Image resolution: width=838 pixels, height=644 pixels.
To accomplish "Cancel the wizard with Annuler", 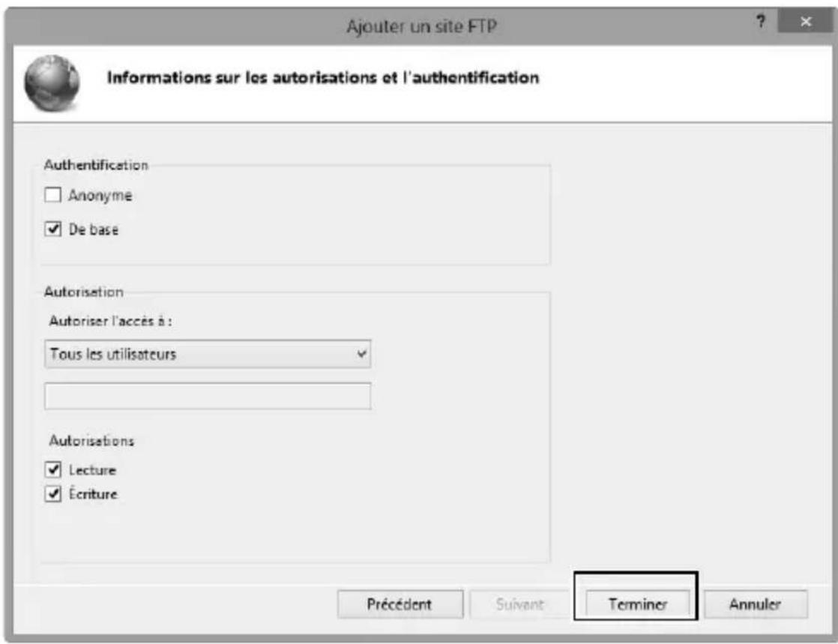I will point(755,604).
